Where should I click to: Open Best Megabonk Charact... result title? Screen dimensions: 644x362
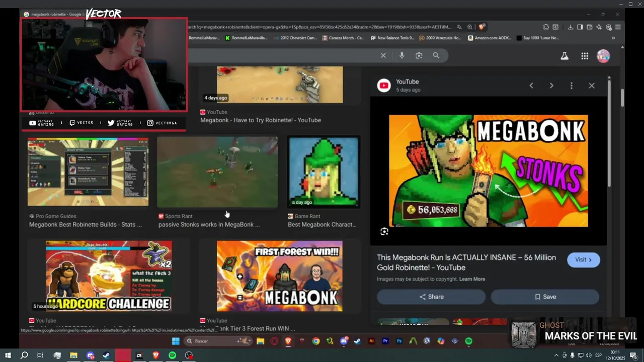click(322, 225)
